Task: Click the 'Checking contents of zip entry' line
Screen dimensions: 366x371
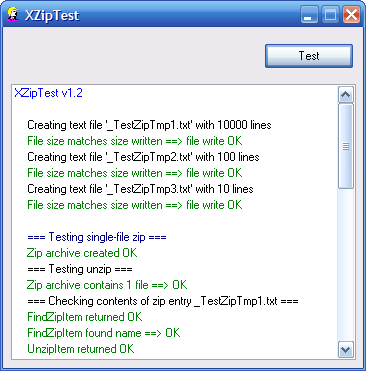Action: tap(163, 301)
